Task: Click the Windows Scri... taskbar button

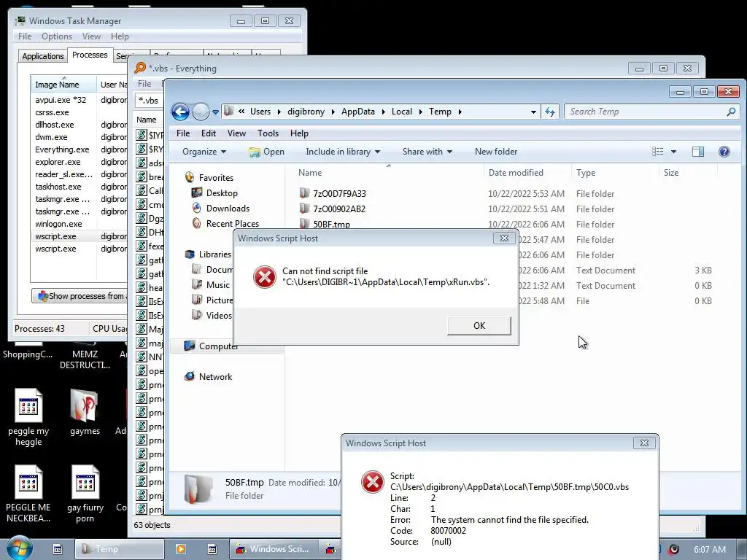Action: [273, 549]
